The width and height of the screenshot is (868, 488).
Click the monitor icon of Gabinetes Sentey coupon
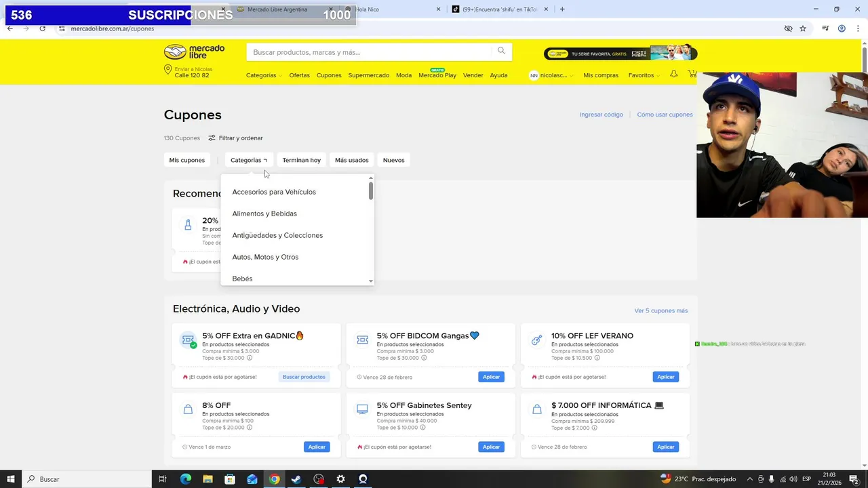(362, 410)
